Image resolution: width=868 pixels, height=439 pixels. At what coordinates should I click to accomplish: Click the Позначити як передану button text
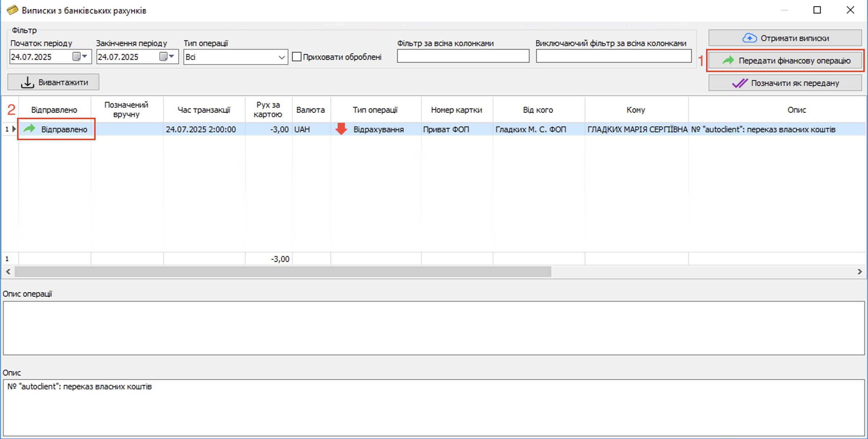point(795,83)
